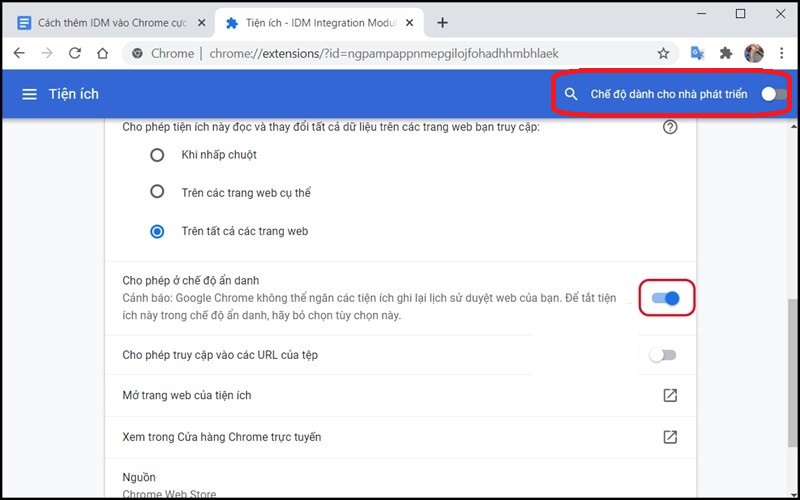
Task: Select Trên tất cả các trang web option
Action: pos(157,231)
